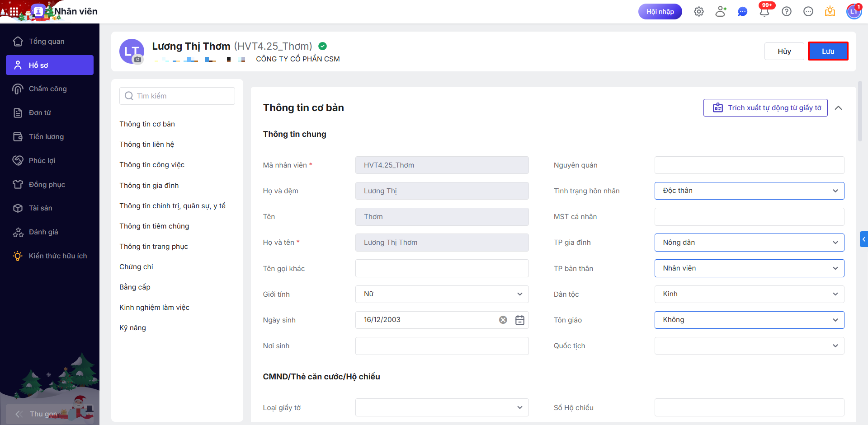The width and height of the screenshot is (868, 425).
Task: Jump to Thông tin liên hệ section
Action: pyautogui.click(x=147, y=145)
